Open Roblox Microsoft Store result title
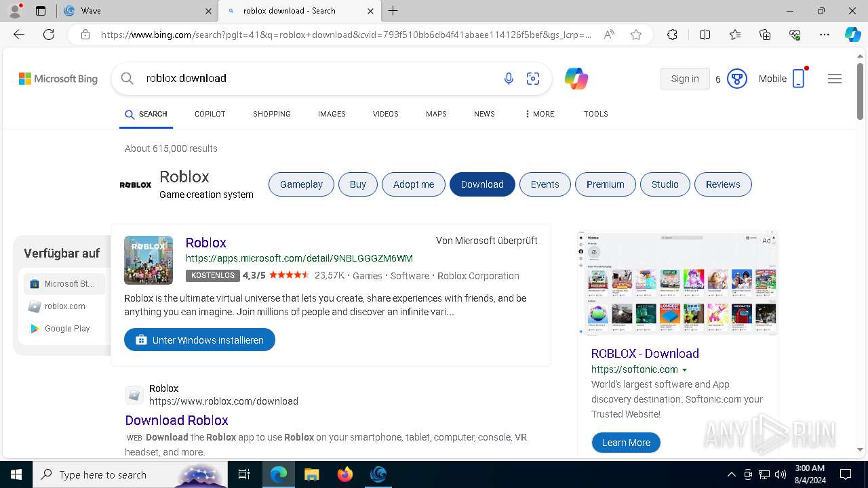This screenshot has width=868, height=488. [x=205, y=243]
